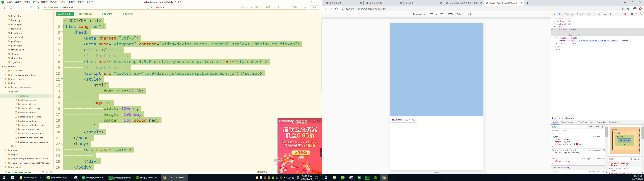Click the favorite star icon in HBuilder toolbar
Image resolution: width=644 pixels, height=181 pixels.
32,7
